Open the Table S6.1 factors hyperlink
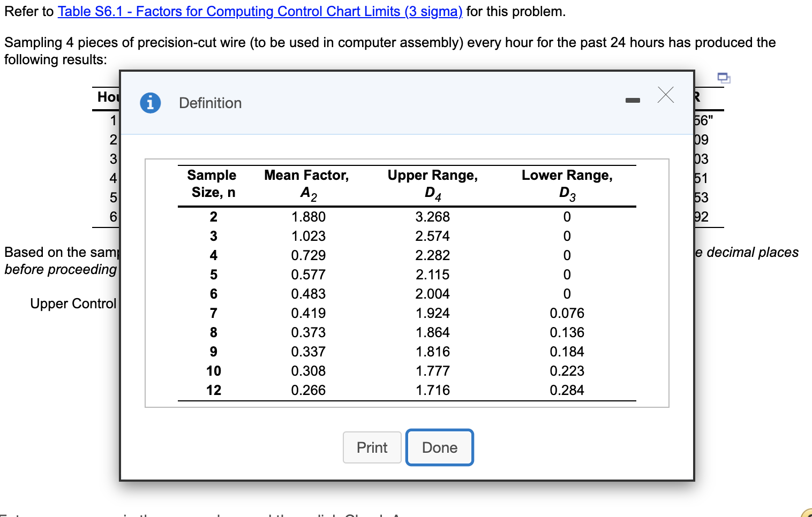The height and width of the screenshot is (517, 812). coord(260,11)
